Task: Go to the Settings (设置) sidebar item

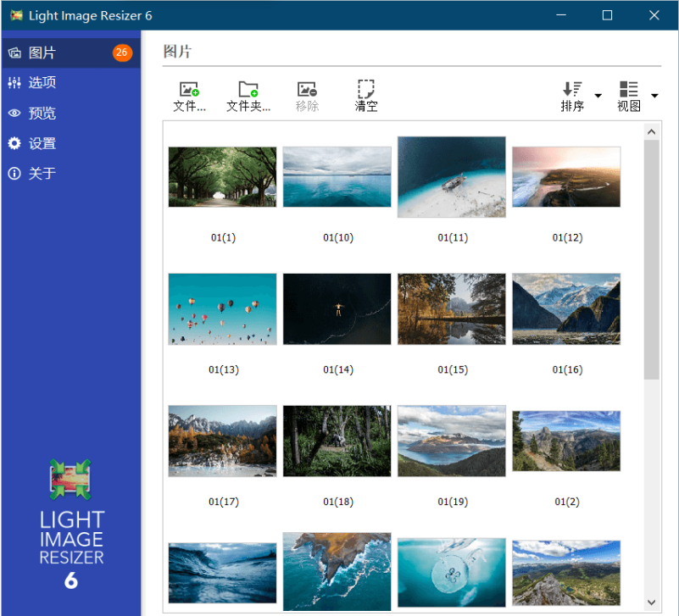Action: coord(42,144)
